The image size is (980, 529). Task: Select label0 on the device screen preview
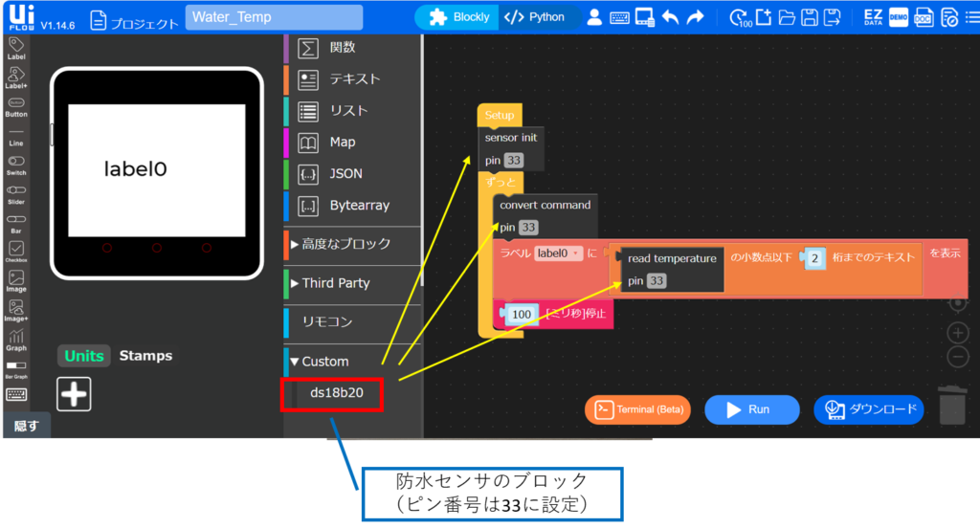click(135, 169)
